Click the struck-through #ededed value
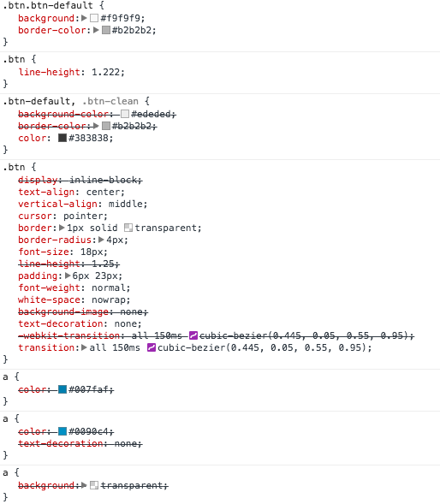The image size is (440, 504). pos(151,114)
